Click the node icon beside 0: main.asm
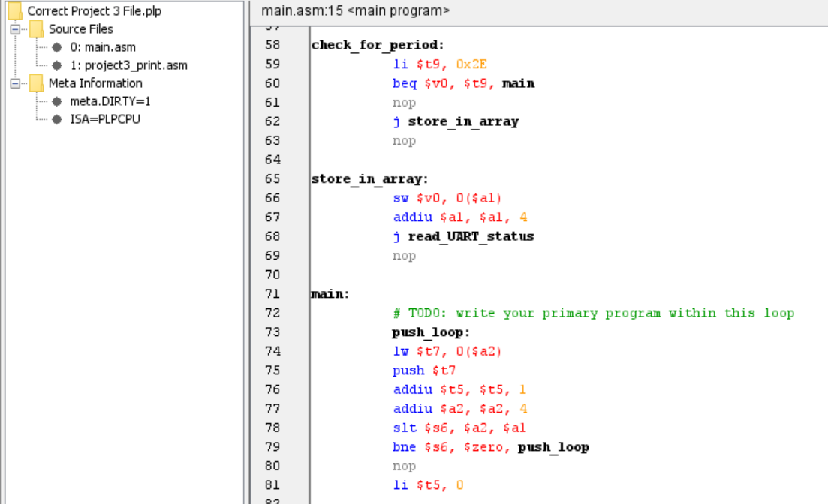 coord(56,46)
